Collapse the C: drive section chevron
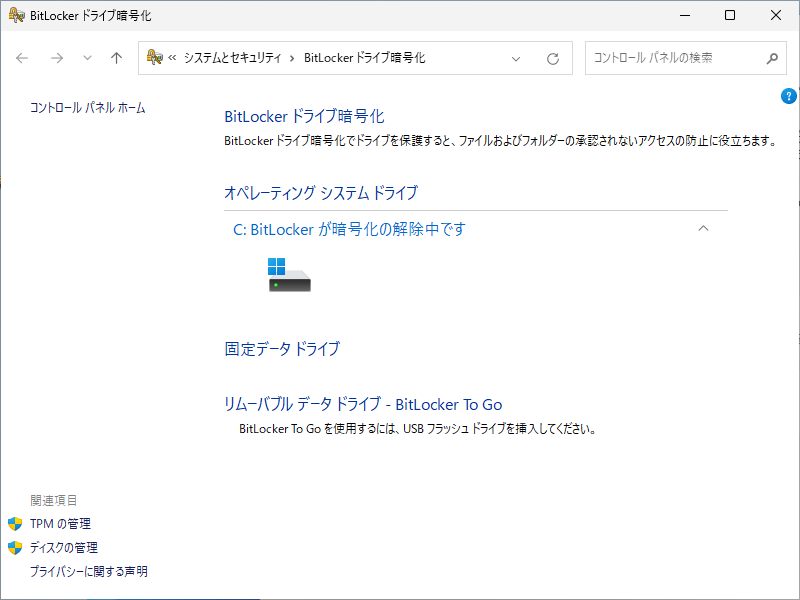This screenshot has width=800, height=600. click(x=703, y=228)
